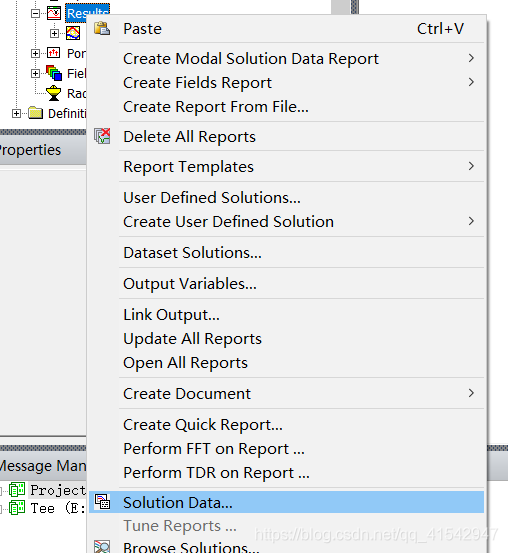Open Report Templates submenu arrow
The image size is (508, 553).
(x=471, y=166)
